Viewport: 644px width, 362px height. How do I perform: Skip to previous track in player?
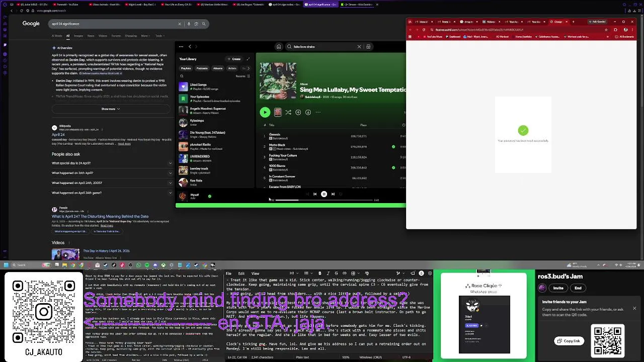click(315, 194)
